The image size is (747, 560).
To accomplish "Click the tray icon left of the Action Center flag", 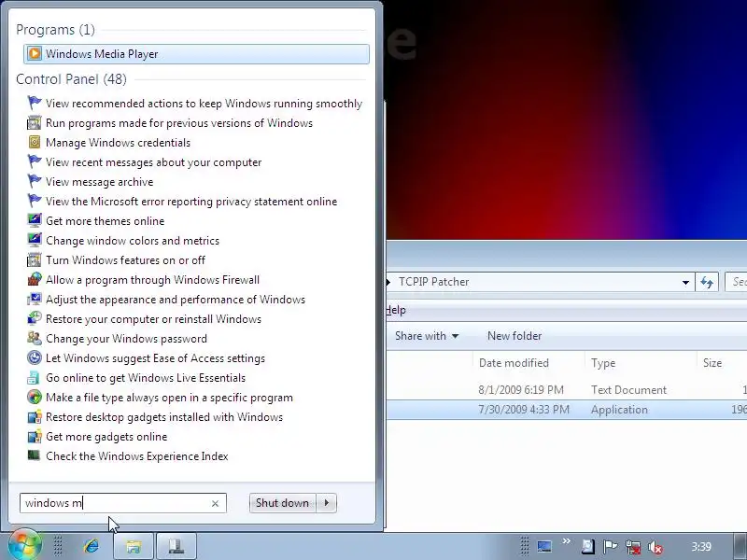I will pyautogui.click(x=588, y=547).
